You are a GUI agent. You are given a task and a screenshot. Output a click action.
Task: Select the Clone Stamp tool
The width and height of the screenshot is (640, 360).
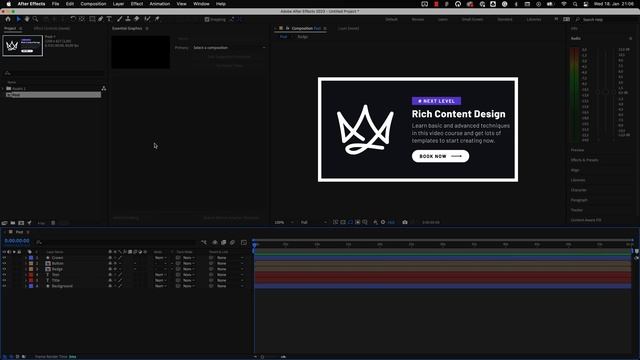[x=128, y=19]
